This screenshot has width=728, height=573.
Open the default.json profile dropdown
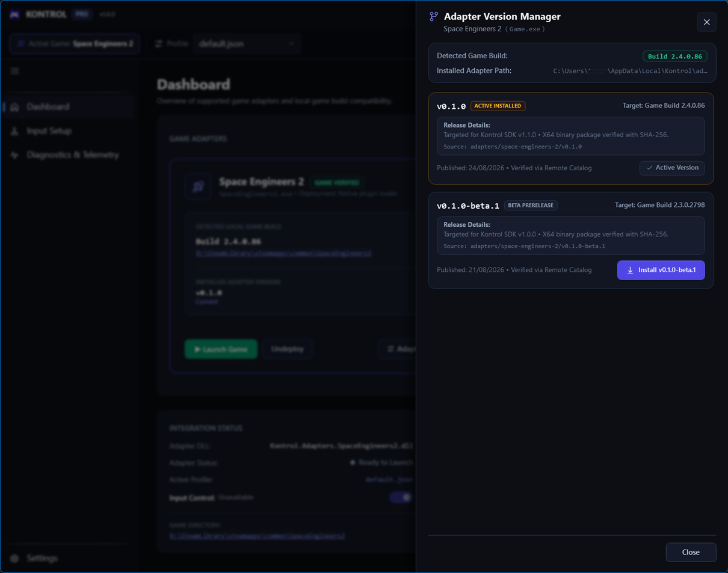247,44
